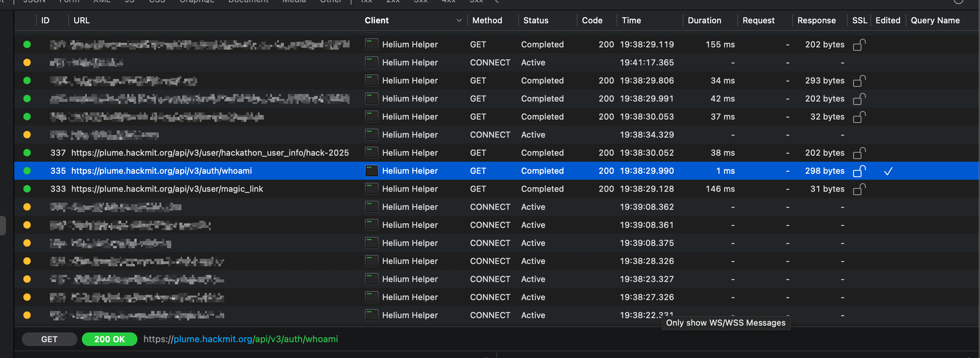Select the CONNECT request at 19:38:34.329
The image size is (980, 358).
click(490, 135)
